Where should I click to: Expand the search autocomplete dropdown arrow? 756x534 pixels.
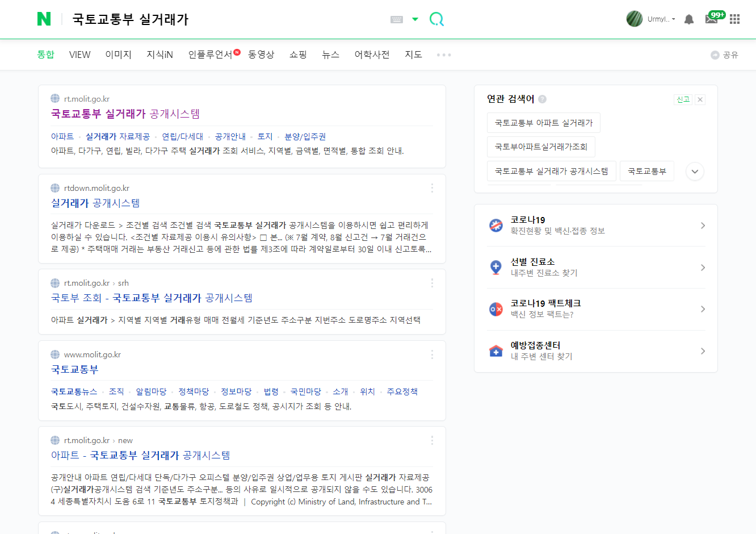pos(415,19)
